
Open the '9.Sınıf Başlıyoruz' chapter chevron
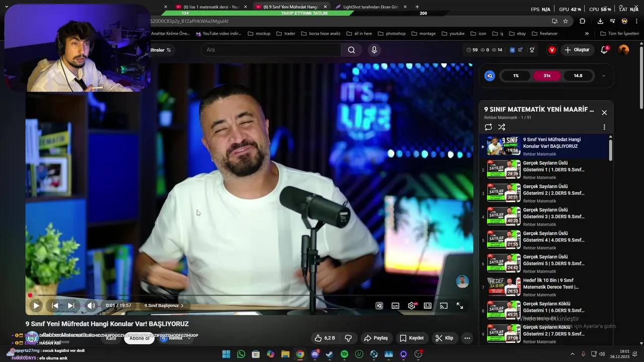pyautogui.click(x=182, y=306)
